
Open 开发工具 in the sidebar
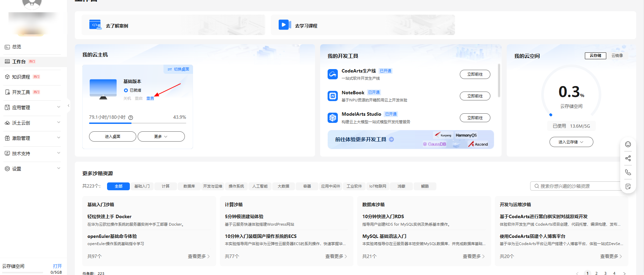click(21, 92)
